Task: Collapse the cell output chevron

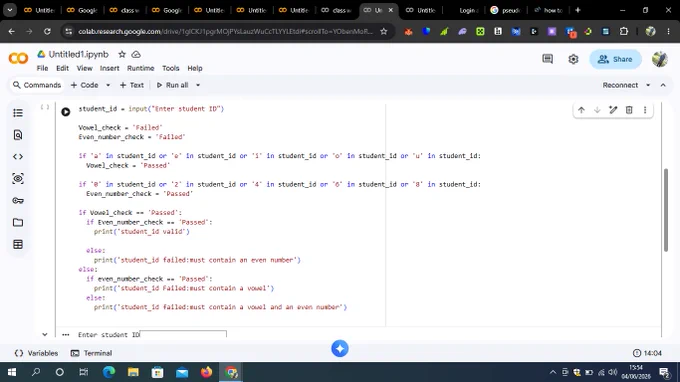Action: pos(45,334)
